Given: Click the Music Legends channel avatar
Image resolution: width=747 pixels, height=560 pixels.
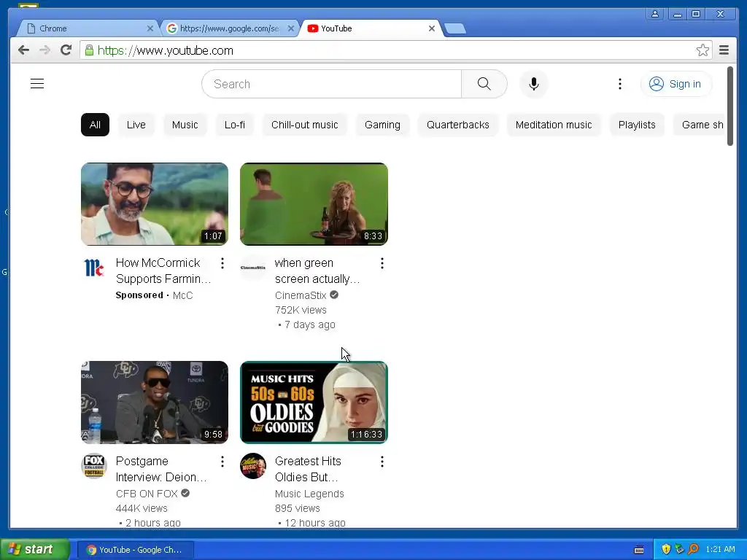Looking at the screenshot, I should pyautogui.click(x=253, y=466).
